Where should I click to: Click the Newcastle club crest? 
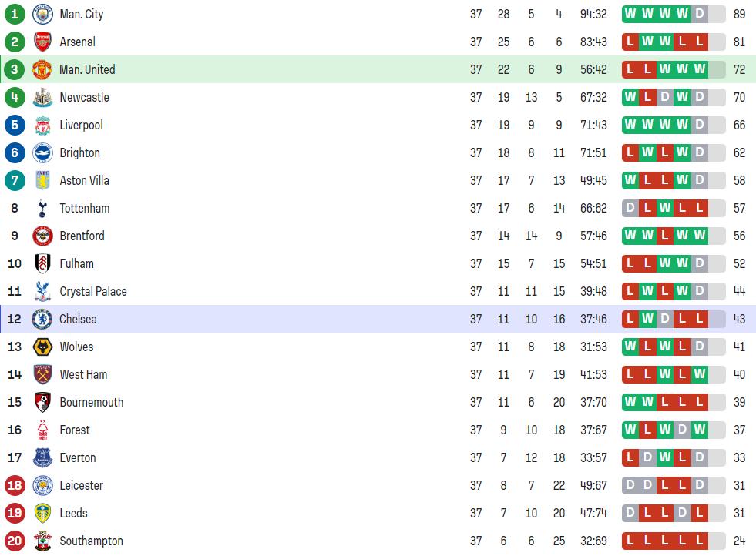(42, 97)
